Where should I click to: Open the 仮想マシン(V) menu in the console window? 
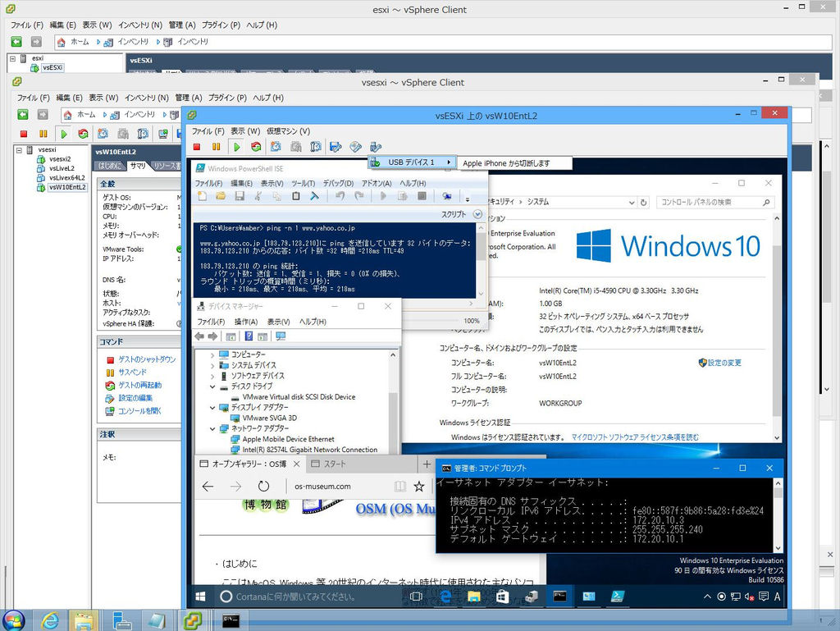(x=288, y=131)
